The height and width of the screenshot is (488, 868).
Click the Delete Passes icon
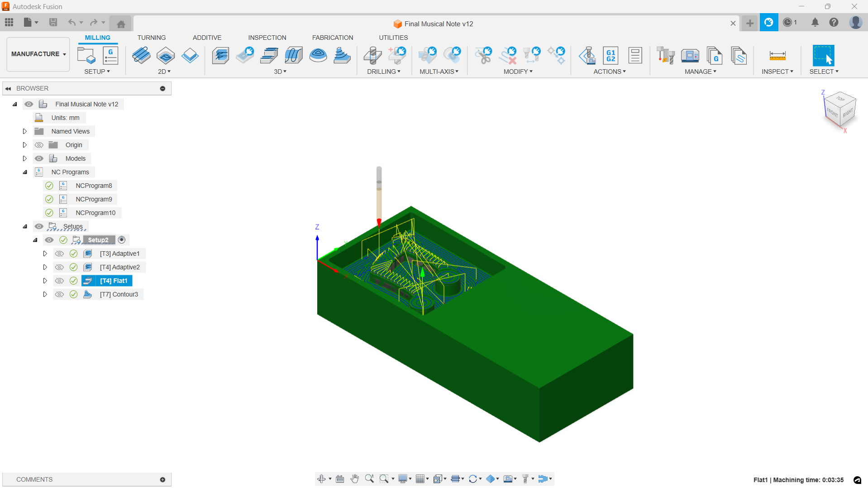508,55
